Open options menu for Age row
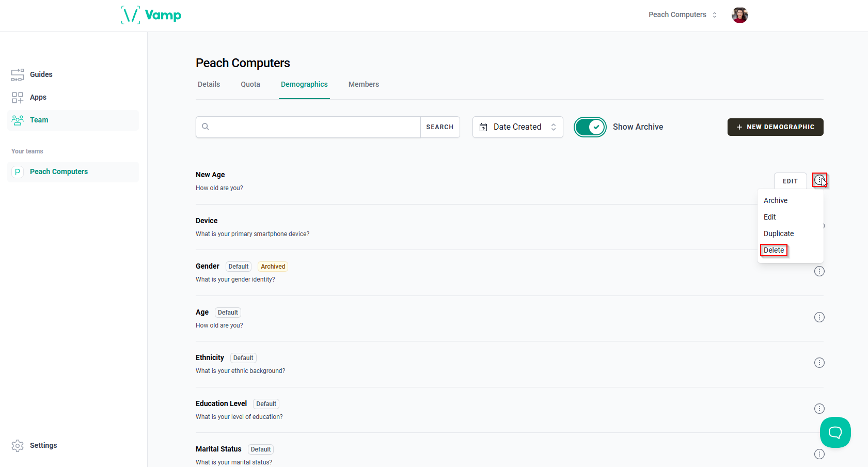Screen dimensions: 868x467 819,317
